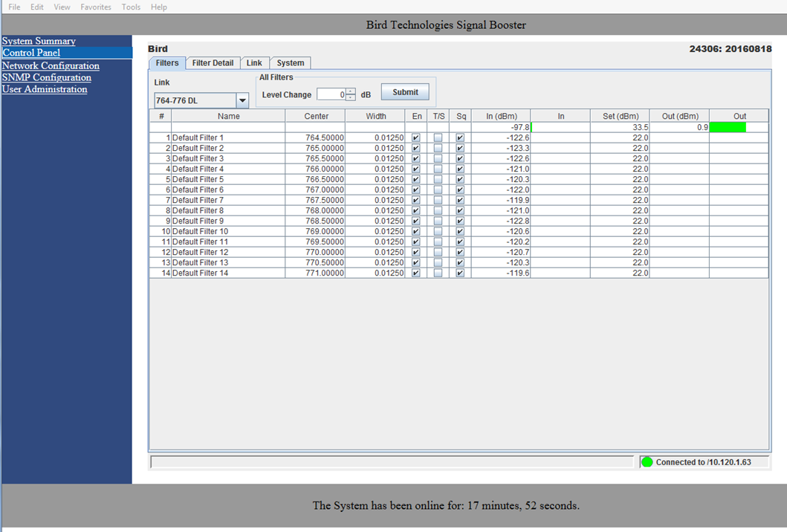The width and height of the screenshot is (787, 532).
Task: Open the Control Panel link
Action: (31, 53)
